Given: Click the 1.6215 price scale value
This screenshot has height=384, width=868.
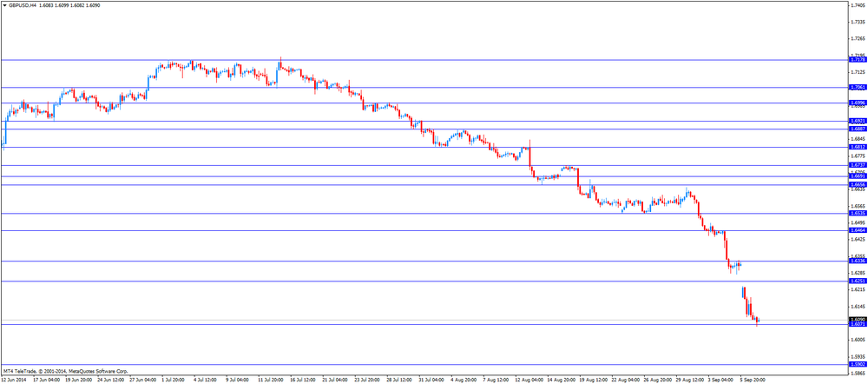Looking at the screenshot, I should click(x=858, y=290).
